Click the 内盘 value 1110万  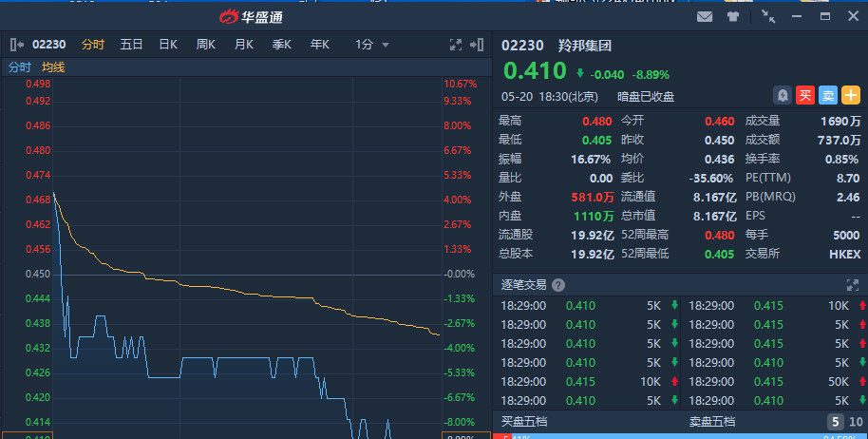(594, 216)
